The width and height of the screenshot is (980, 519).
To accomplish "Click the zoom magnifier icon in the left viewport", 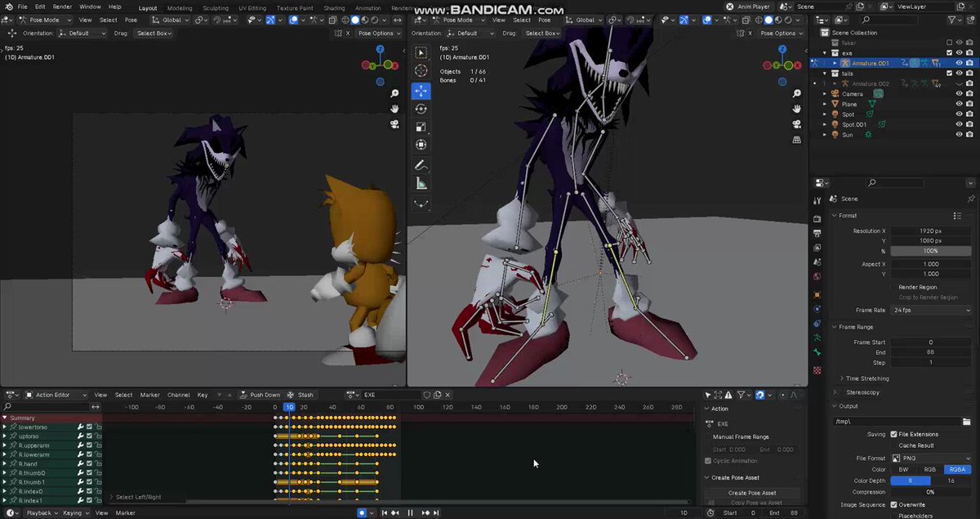I will coord(394,94).
